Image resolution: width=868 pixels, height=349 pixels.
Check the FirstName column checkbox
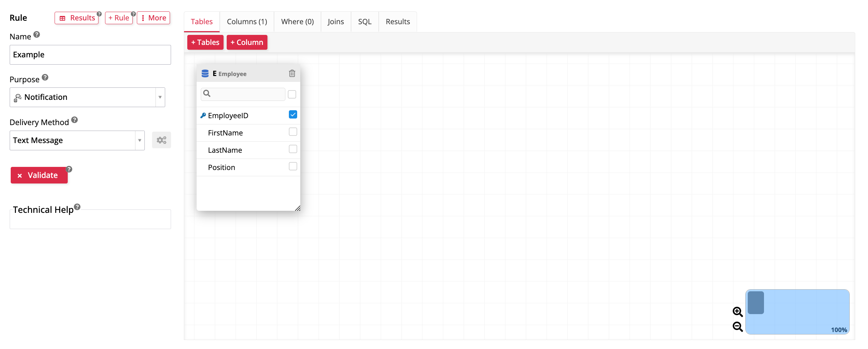(x=293, y=132)
